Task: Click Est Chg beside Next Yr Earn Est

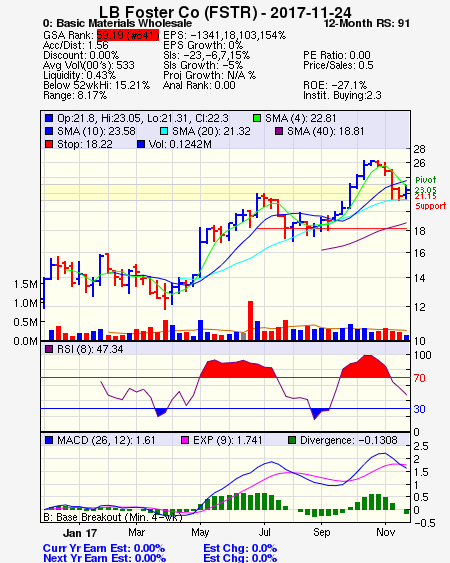Action: tap(240, 558)
